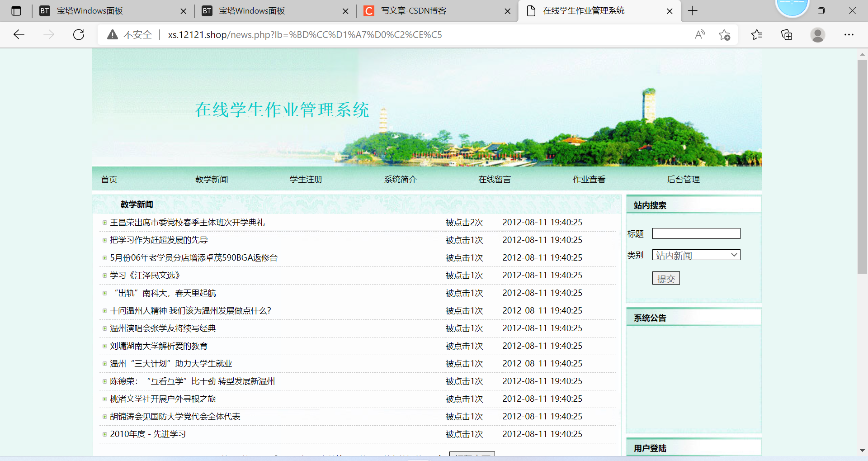Open 在线留言 in the navigation bar

[495, 180]
